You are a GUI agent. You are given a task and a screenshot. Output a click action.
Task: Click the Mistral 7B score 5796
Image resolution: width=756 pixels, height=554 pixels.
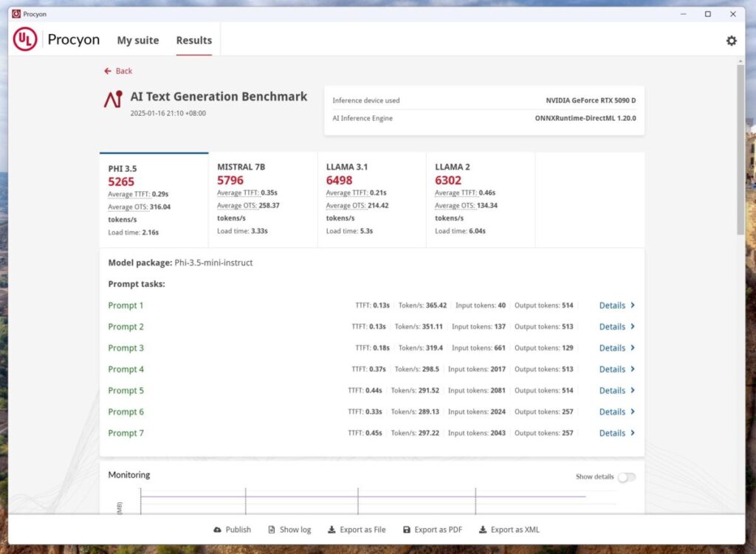pyautogui.click(x=230, y=180)
